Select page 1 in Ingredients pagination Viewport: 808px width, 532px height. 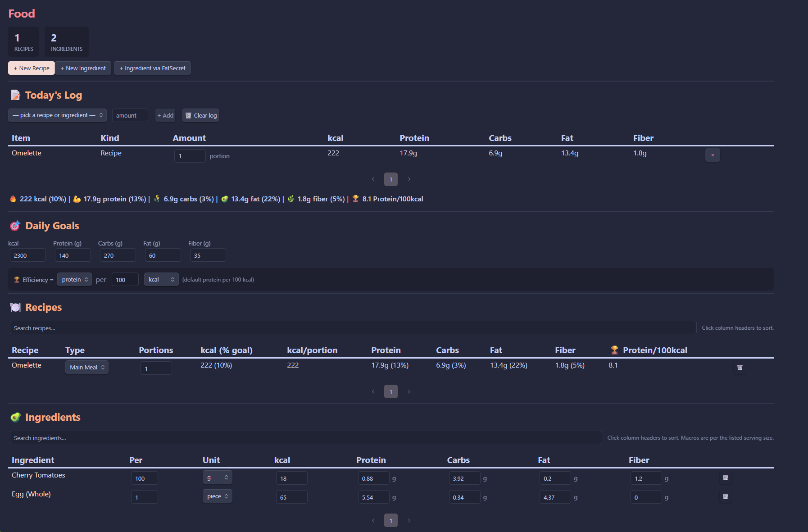pyautogui.click(x=391, y=520)
